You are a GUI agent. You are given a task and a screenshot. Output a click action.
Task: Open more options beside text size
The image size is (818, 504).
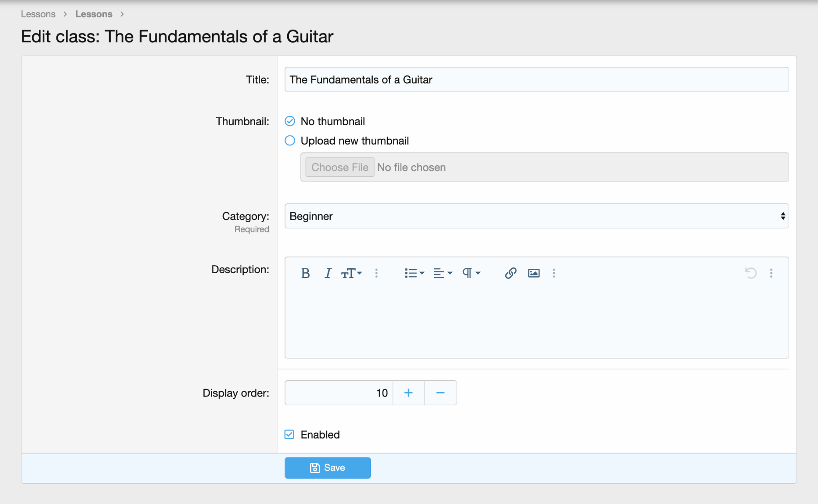coord(376,273)
